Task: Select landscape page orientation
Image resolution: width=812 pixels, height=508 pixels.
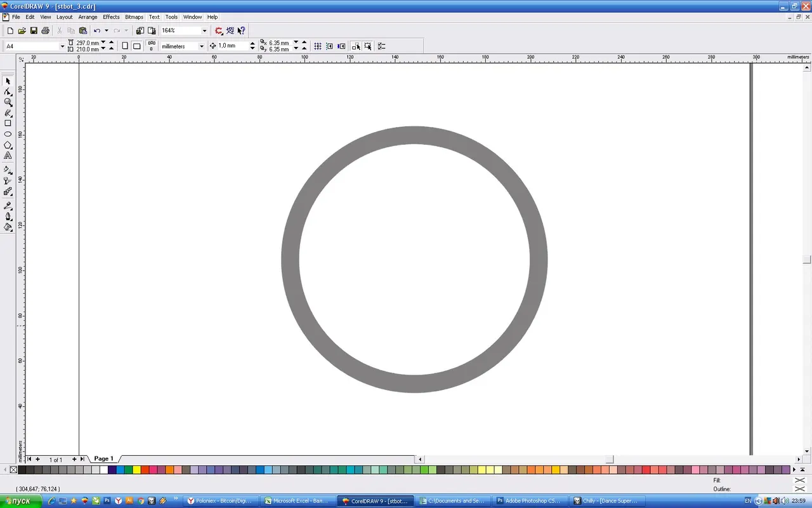Action: pos(136,46)
